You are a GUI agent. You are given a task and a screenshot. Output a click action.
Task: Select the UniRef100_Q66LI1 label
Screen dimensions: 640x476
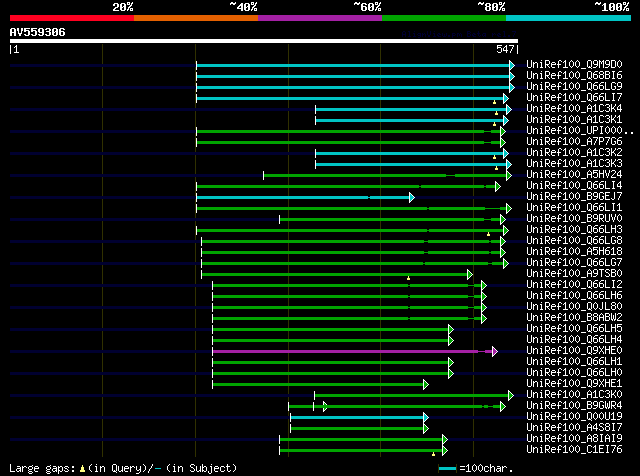coord(574,208)
